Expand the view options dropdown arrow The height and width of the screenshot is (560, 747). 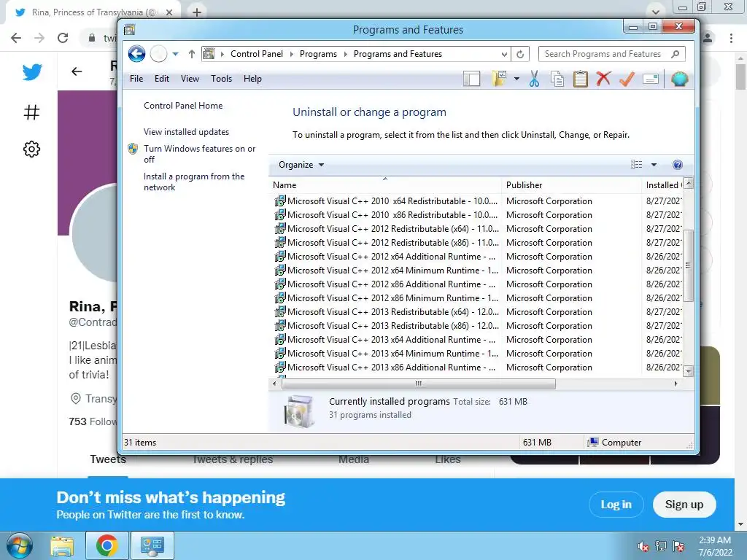pyautogui.click(x=654, y=165)
